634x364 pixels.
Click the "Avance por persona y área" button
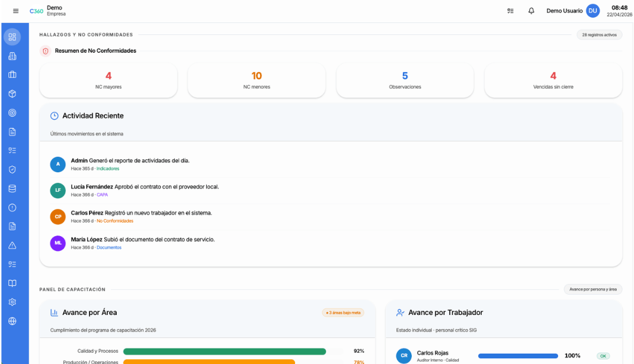tap(593, 289)
